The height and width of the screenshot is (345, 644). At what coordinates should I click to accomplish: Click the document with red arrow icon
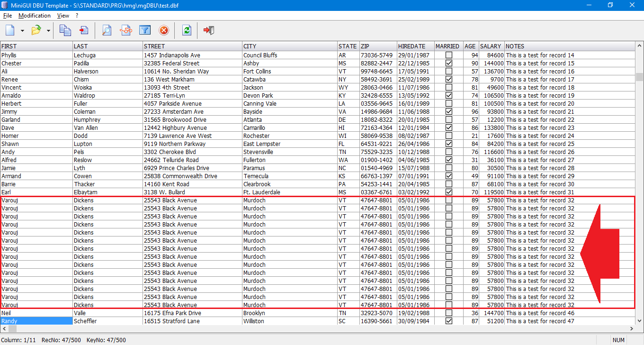84,31
